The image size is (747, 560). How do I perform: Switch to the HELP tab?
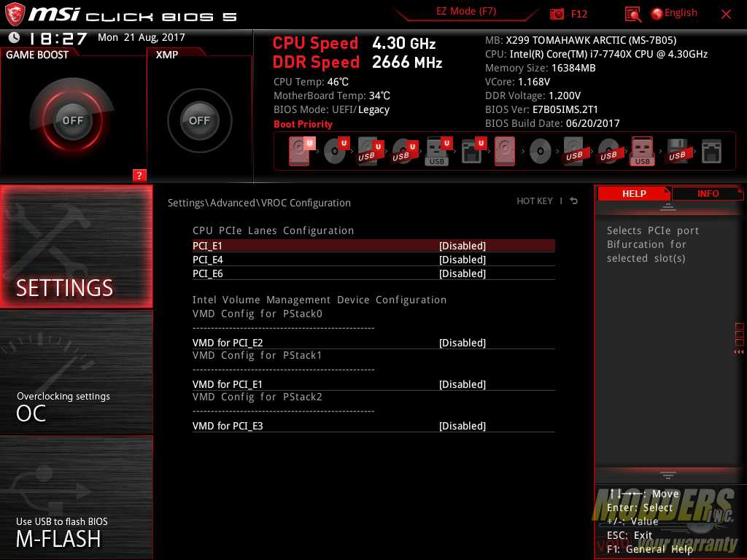[634, 193]
